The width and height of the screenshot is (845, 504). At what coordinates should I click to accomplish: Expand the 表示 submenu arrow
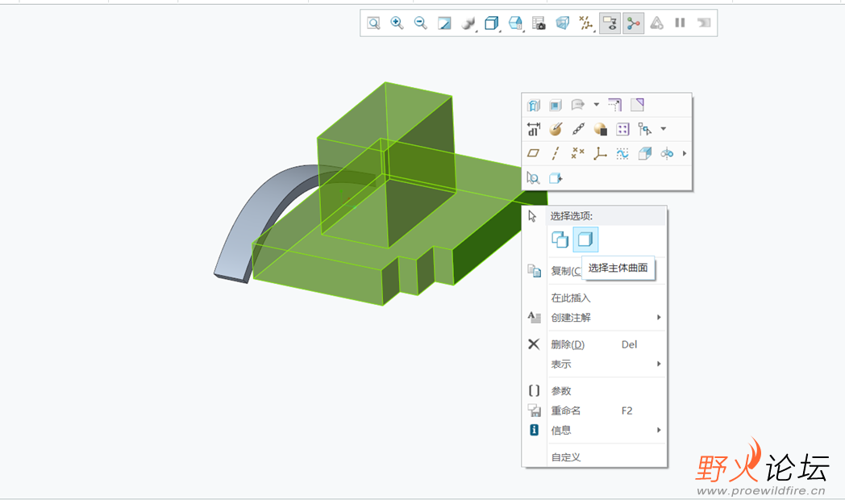coord(659,364)
